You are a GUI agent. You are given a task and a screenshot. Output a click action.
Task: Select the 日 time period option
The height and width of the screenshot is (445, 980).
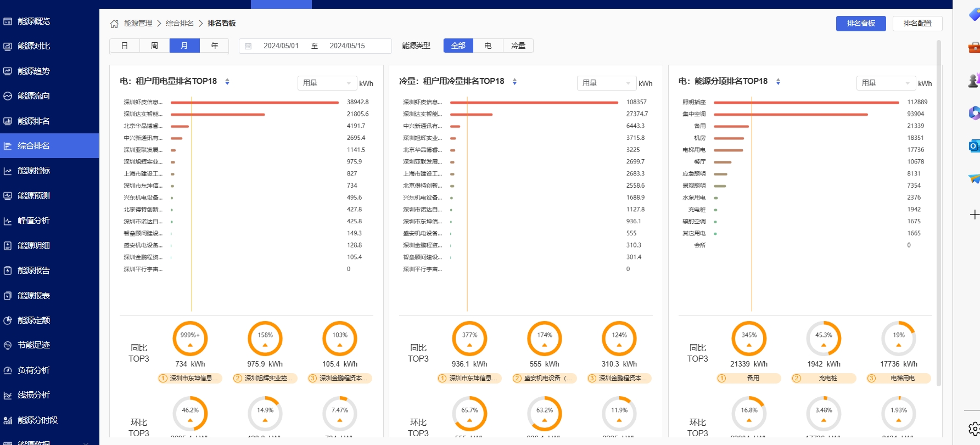click(125, 46)
